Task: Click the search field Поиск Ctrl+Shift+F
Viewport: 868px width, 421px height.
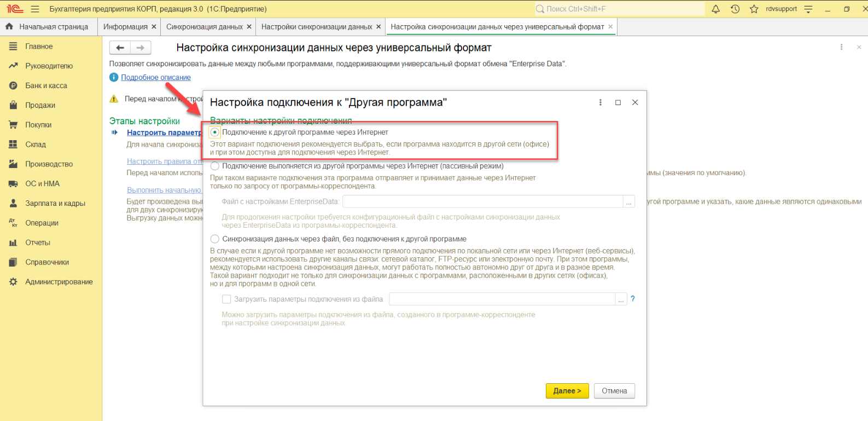Action: pos(620,9)
